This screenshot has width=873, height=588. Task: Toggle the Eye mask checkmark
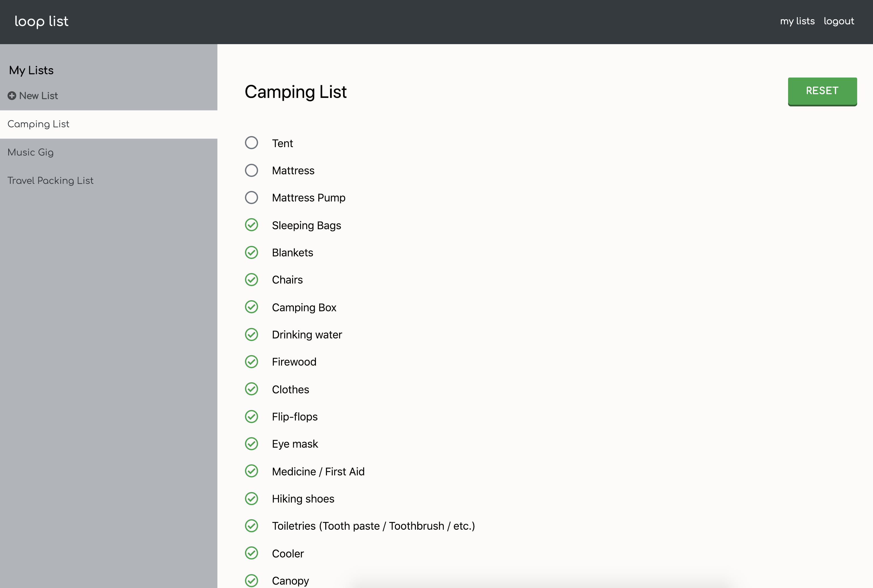[251, 444]
